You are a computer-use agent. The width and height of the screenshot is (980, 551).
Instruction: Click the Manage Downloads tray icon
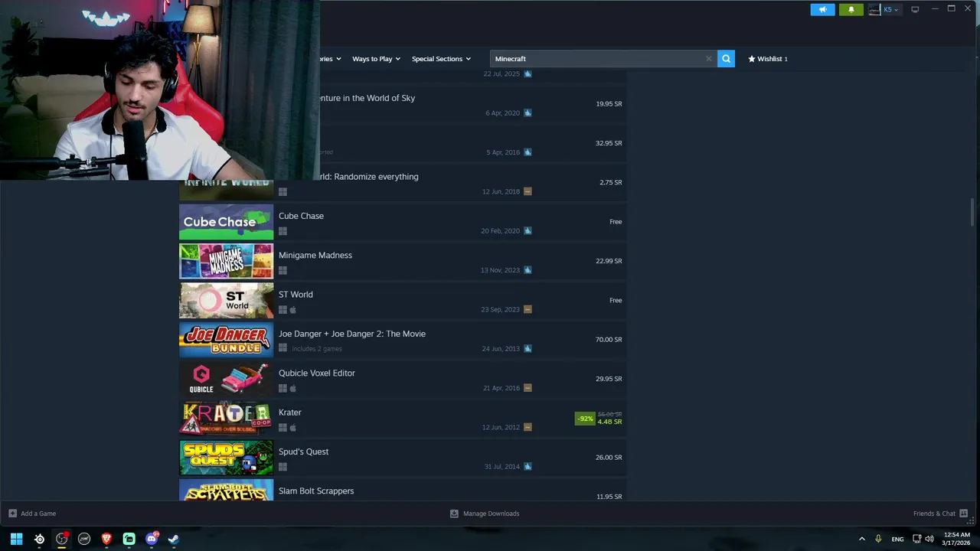454,514
